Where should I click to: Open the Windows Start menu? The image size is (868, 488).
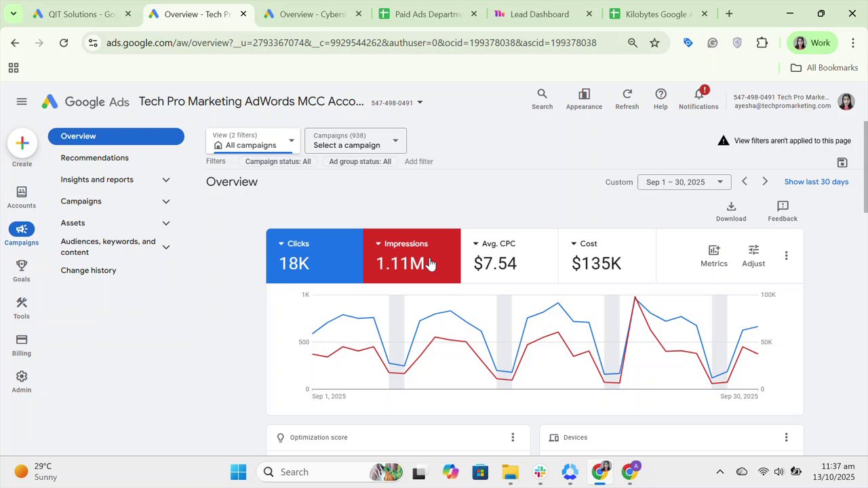click(239, 472)
